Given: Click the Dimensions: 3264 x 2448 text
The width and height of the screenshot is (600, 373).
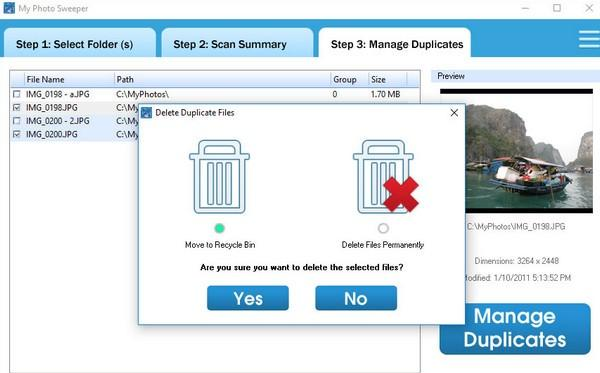Looking at the screenshot, I should (517, 261).
